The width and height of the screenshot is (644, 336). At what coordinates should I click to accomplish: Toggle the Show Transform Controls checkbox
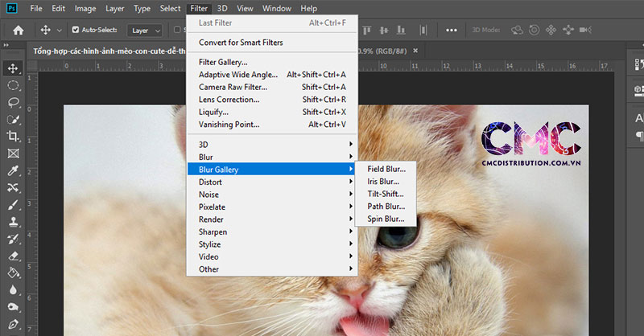[x=177, y=30]
